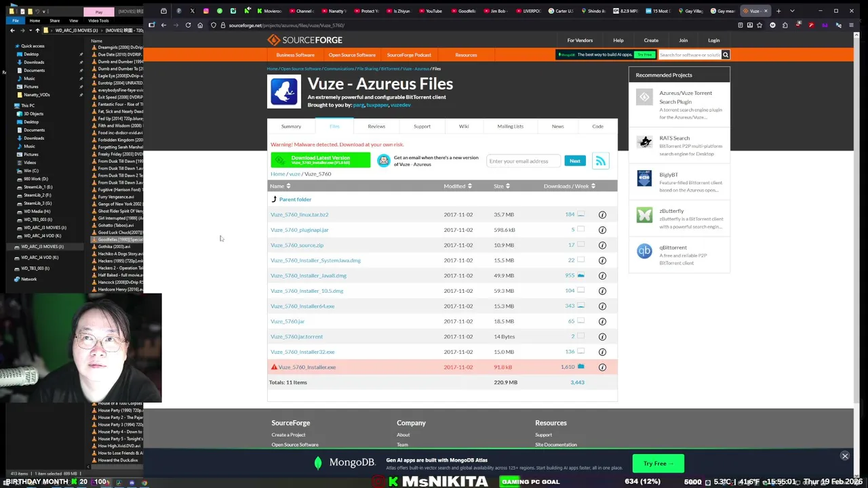Image resolution: width=868 pixels, height=488 pixels.
Task: Focus the Enter your email address field
Action: point(524,161)
